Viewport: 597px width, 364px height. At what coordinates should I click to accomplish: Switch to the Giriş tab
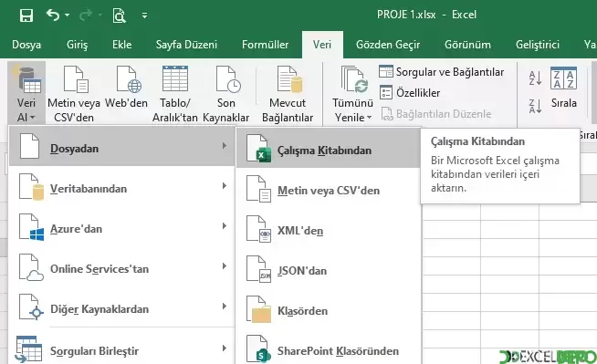[77, 45]
